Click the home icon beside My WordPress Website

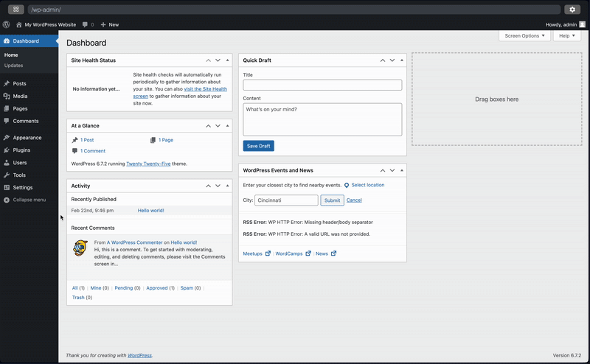pyautogui.click(x=19, y=24)
